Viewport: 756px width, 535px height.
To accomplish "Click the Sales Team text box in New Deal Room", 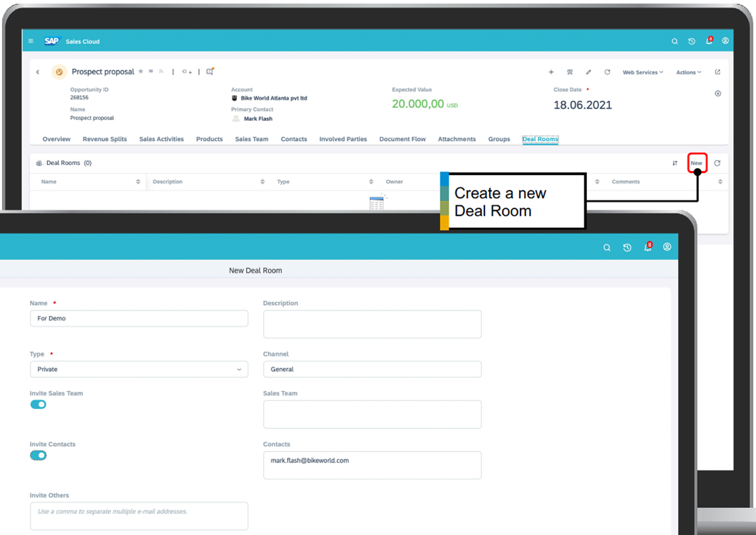I will [372, 414].
